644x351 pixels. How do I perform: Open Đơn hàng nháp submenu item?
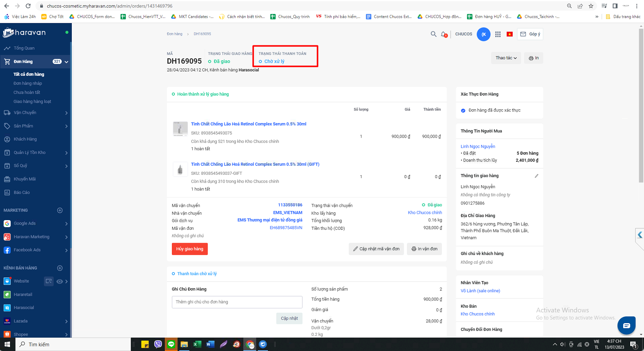(28, 83)
